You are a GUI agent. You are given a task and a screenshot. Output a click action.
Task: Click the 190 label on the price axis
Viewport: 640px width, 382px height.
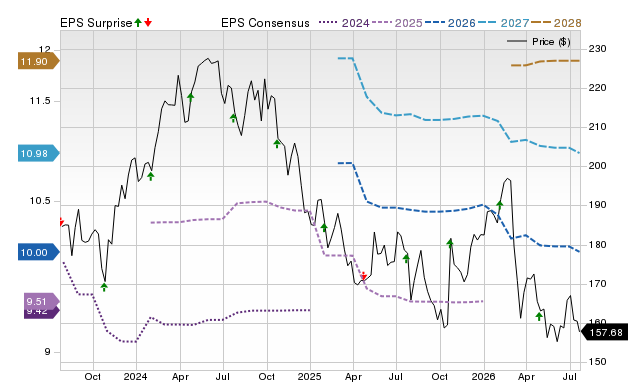597,205
